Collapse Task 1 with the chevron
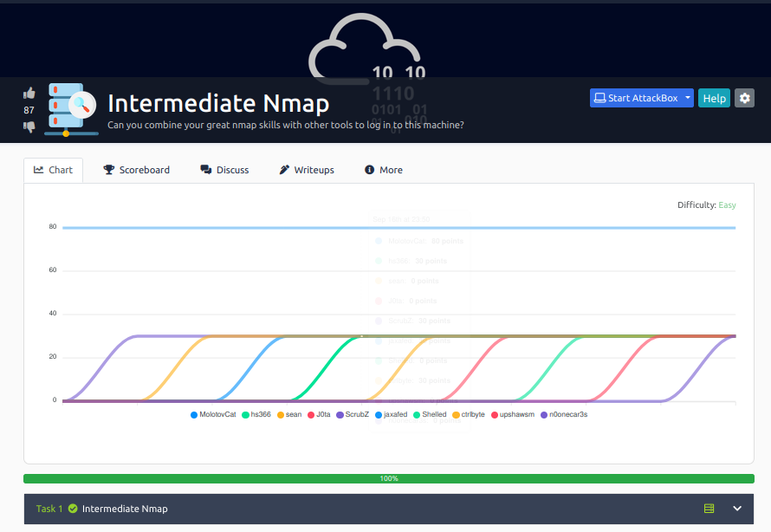The width and height of the screenshot is (771, 532). pyautogui.click(x=737, y=509)
